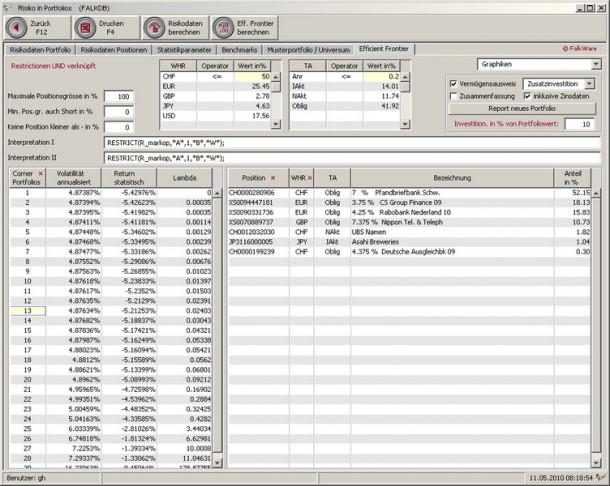The height and width of the screenshot is (486, 610).
Task: Click the Report neues Portfolio button
Action: tap(523, 108)
